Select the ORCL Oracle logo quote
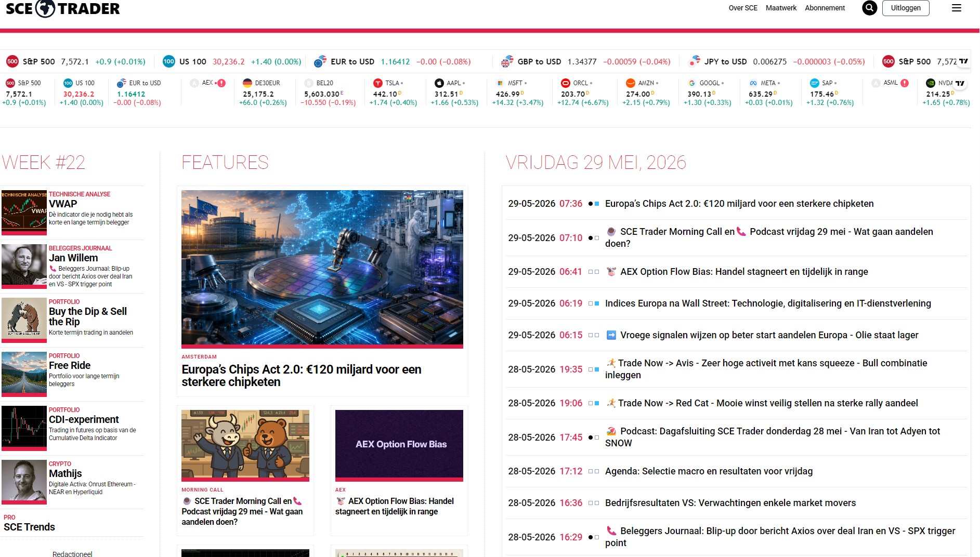The image size is (980, 557). (x=566, y=83)
